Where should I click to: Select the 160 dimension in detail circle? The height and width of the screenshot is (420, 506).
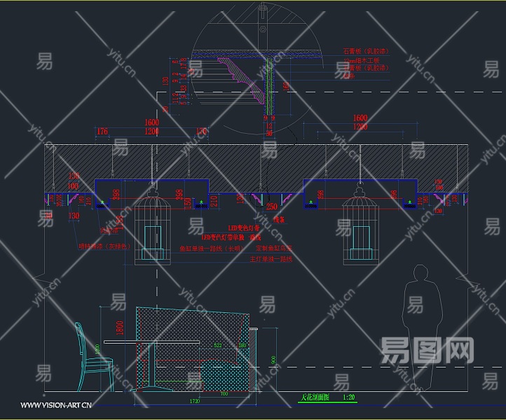286,86
